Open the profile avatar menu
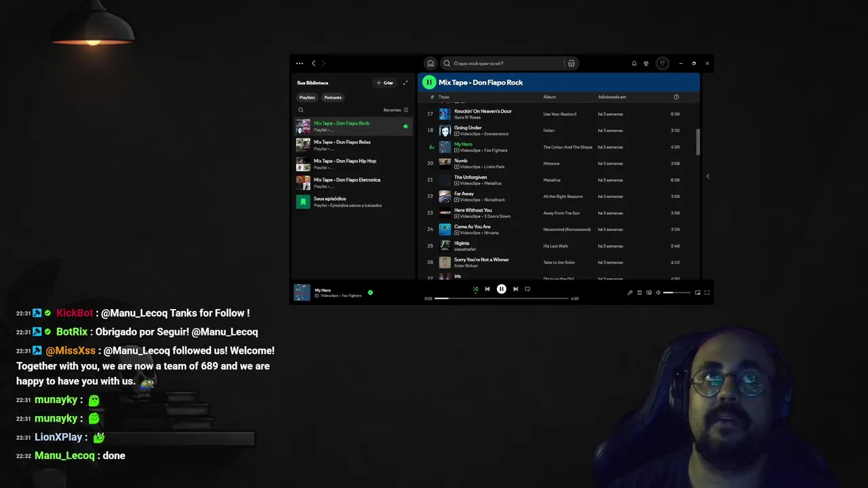 pos(663,63)
